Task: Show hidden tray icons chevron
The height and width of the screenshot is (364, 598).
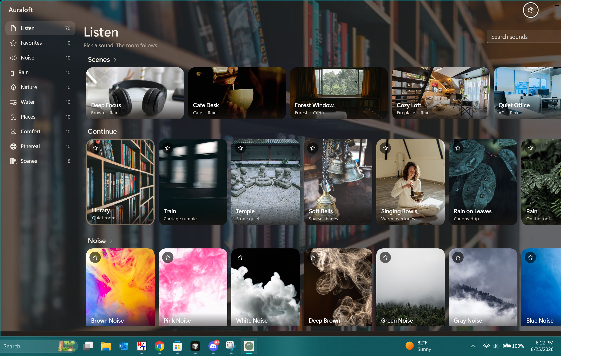Action: pos(473,346)
